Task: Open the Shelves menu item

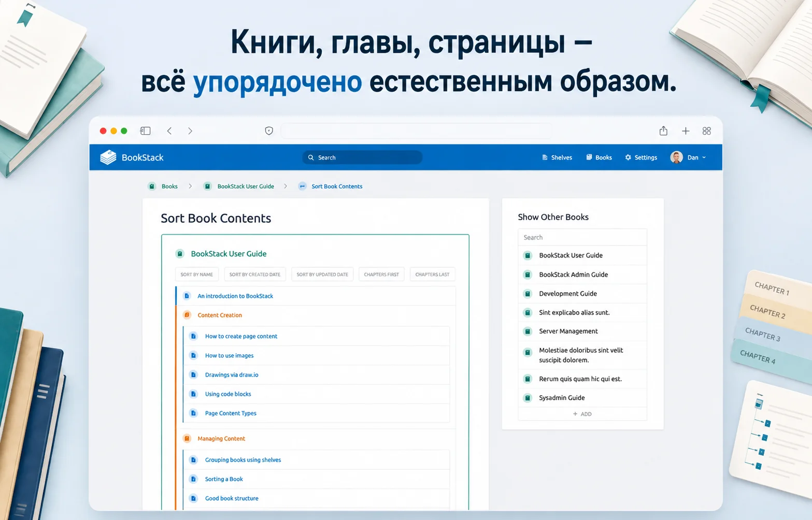Action: [x=557, y=157]
